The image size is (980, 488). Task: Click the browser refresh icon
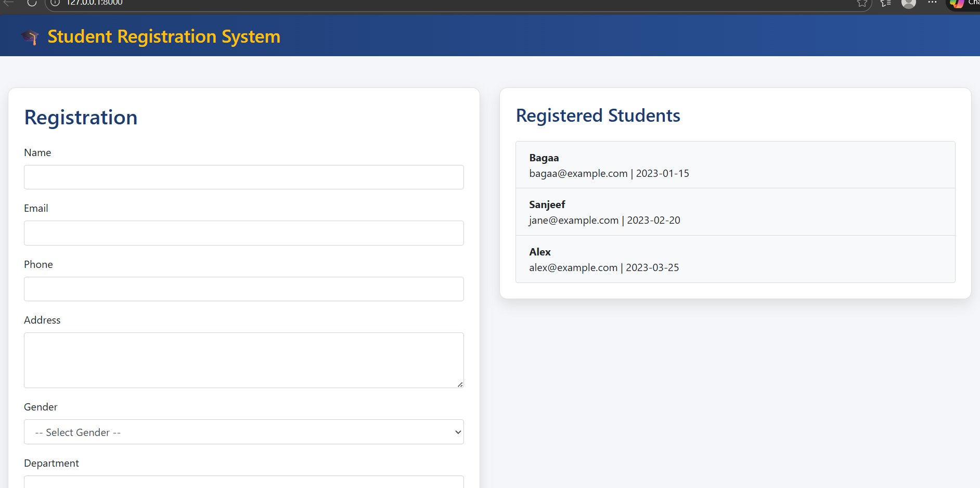point(32,3)
